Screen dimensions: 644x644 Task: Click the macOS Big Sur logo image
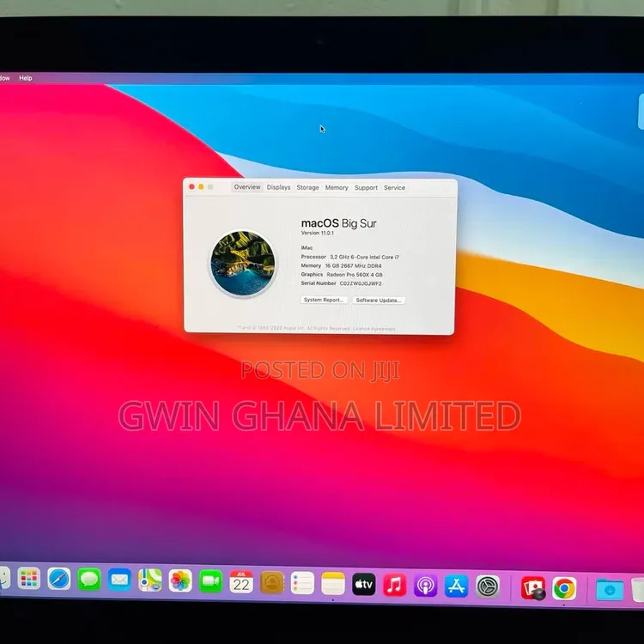click(x=243, y=264)
